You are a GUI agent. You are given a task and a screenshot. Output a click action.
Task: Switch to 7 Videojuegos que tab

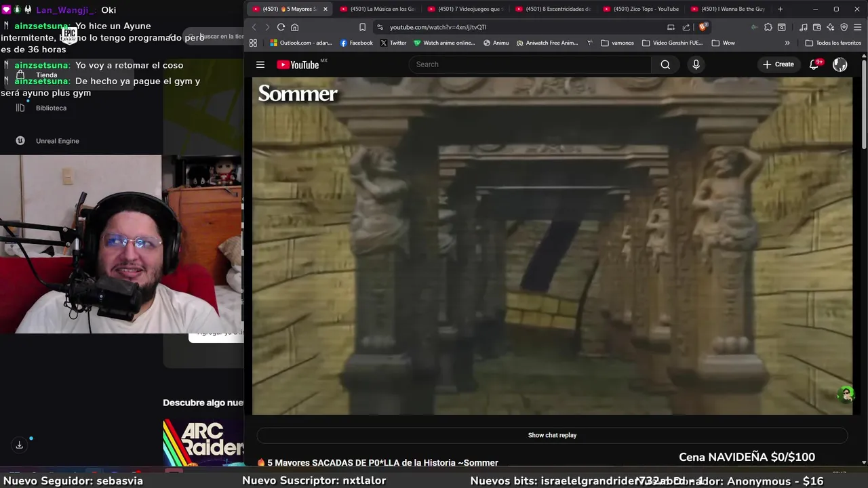465,9
